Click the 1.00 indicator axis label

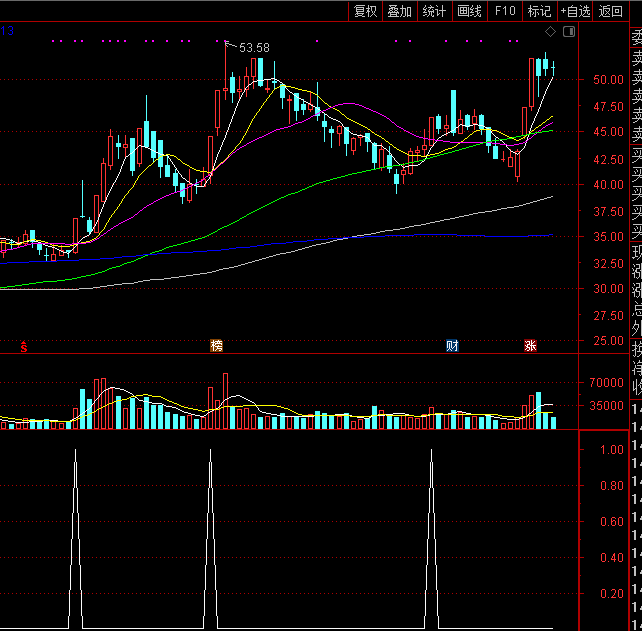click(x=612, y=450)
